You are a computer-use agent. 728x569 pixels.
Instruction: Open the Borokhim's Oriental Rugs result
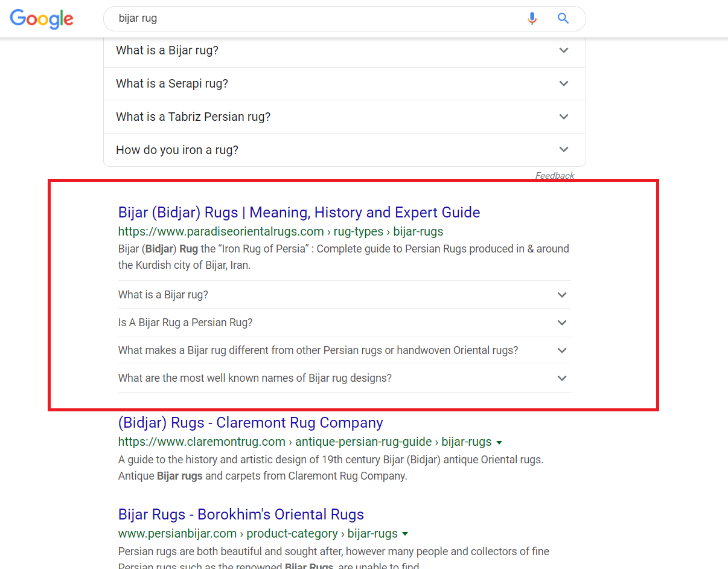click(241, 514)
